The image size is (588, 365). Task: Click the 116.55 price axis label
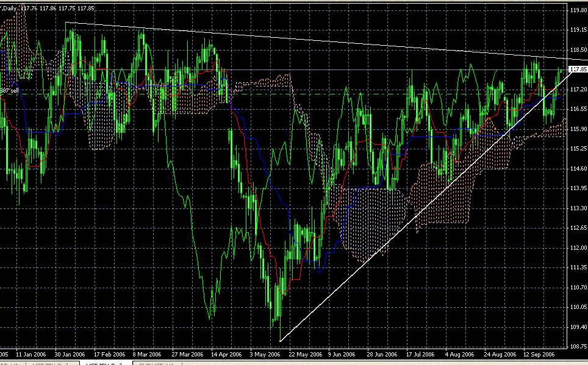578,109
